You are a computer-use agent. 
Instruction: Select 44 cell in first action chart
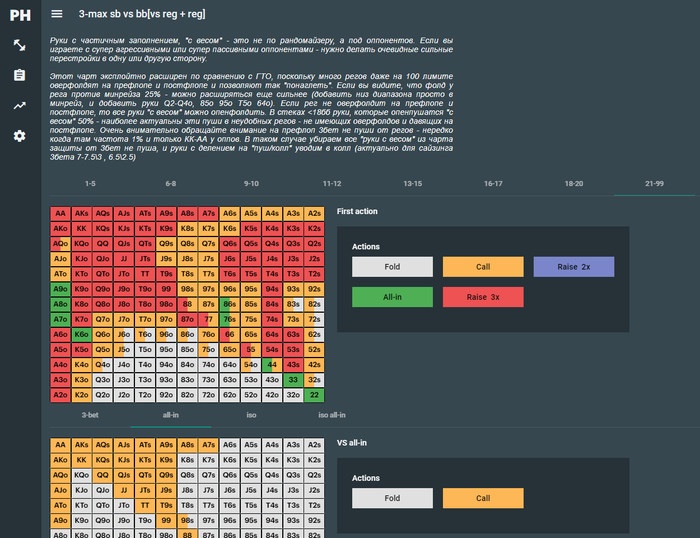(272, 365)
